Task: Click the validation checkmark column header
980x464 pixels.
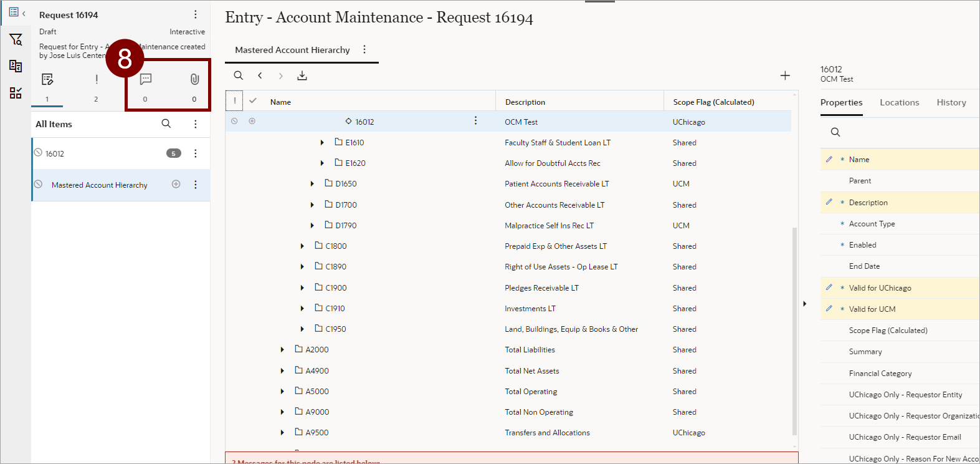Action: coord(253,100)
